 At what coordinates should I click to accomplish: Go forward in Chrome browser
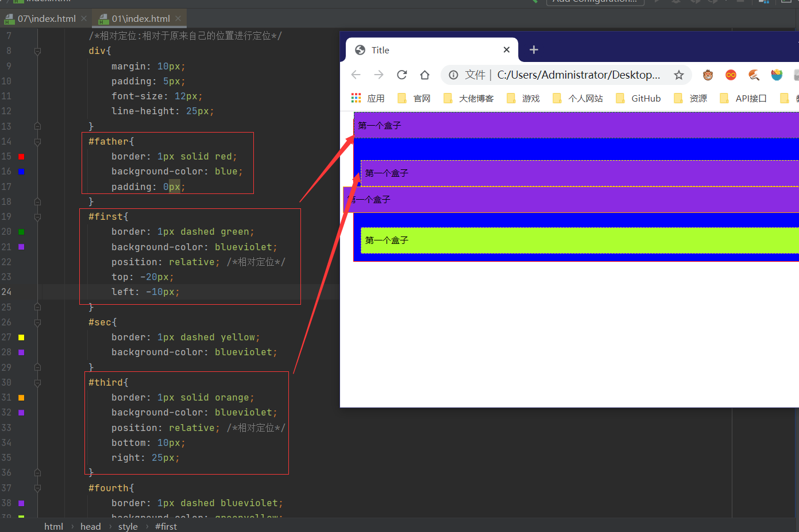[379, 75]
